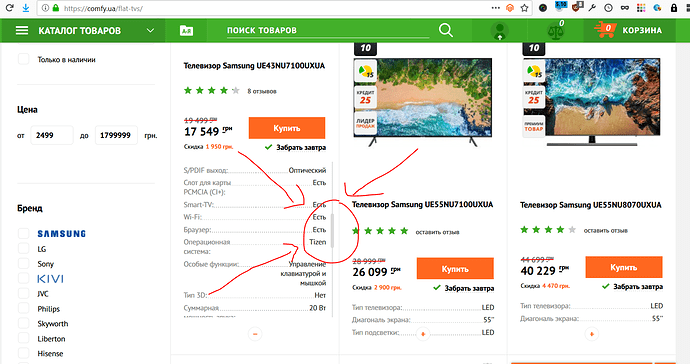Click the specs list scrollbar
Screen dimensions: 690x364
(x=333, y=231)
